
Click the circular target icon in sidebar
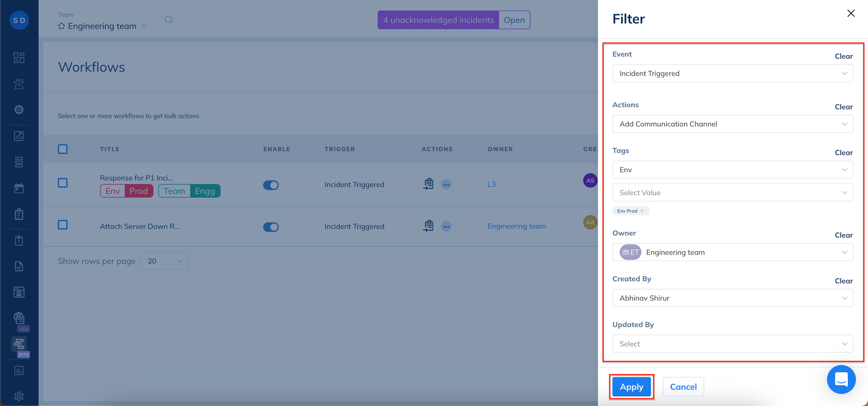19,110
